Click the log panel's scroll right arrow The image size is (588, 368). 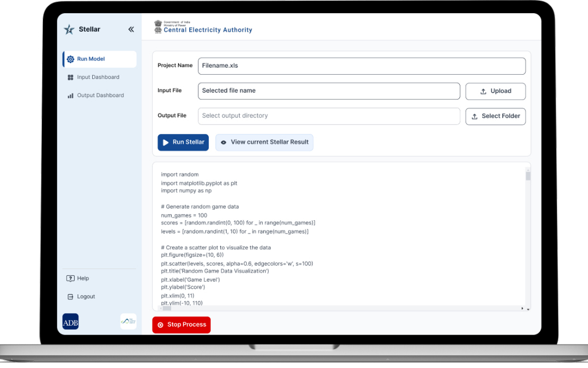(522, 308)
